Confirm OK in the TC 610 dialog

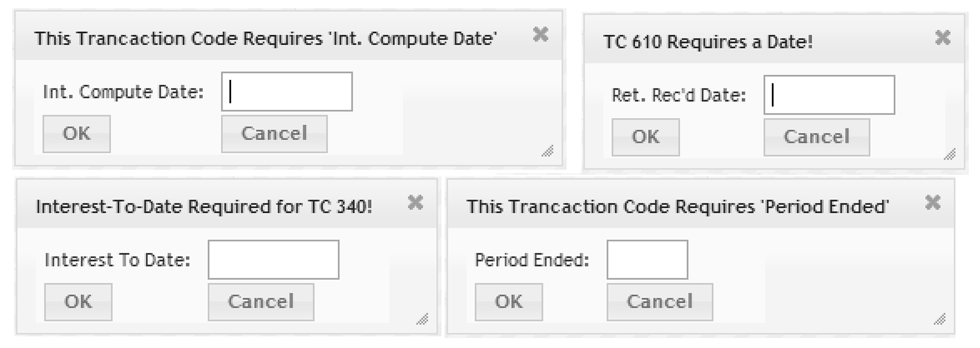tap(646, 137)
